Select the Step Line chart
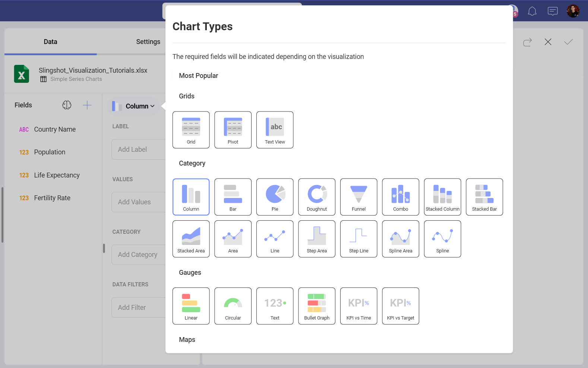This screenshot has width=588, height=368. coord(359,239)
